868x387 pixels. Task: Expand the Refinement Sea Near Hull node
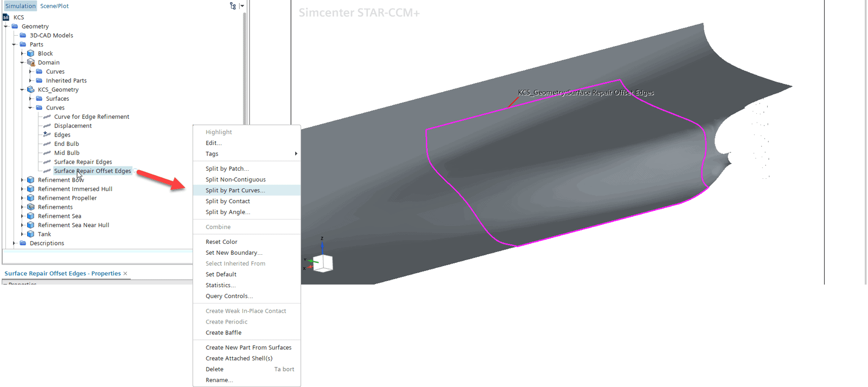[x=22, y=225]
